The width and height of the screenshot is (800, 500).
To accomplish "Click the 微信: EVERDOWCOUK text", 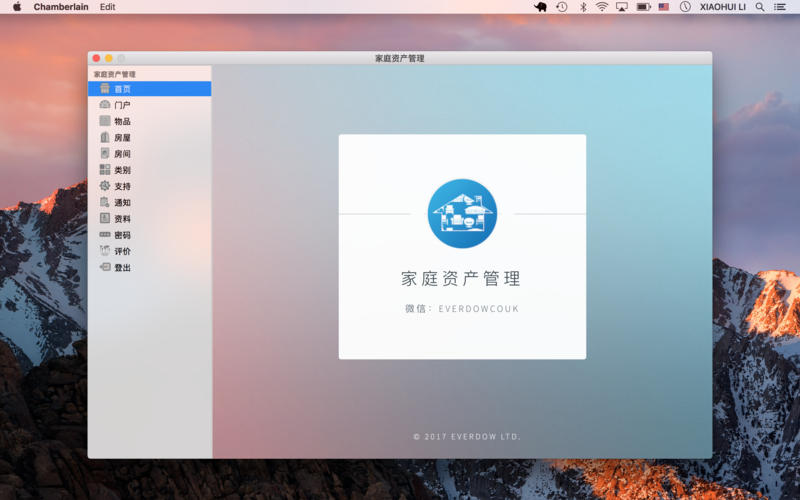I will click(x=462, y=309).
